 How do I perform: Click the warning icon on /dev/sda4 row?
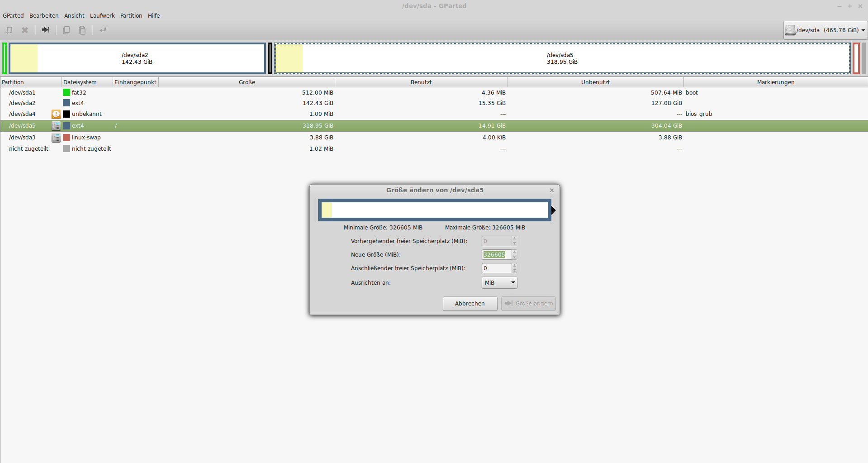click(x=56, y=114)
